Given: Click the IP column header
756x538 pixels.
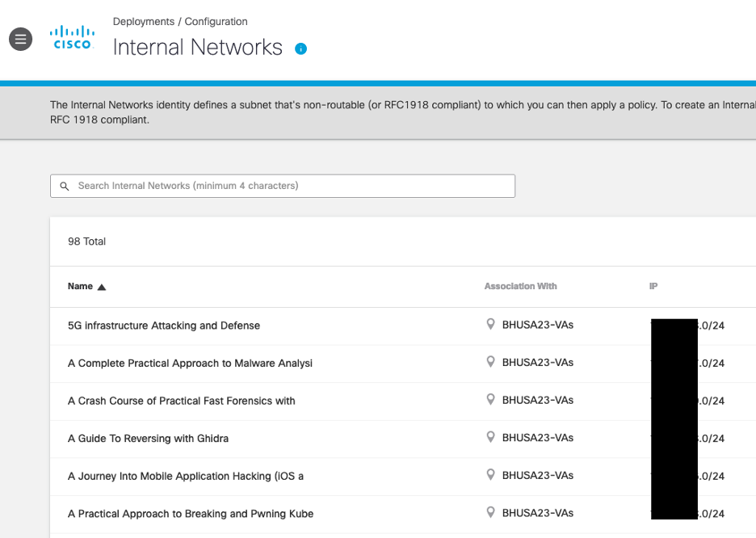Looking at the screenshot, I should pos(653,286).
